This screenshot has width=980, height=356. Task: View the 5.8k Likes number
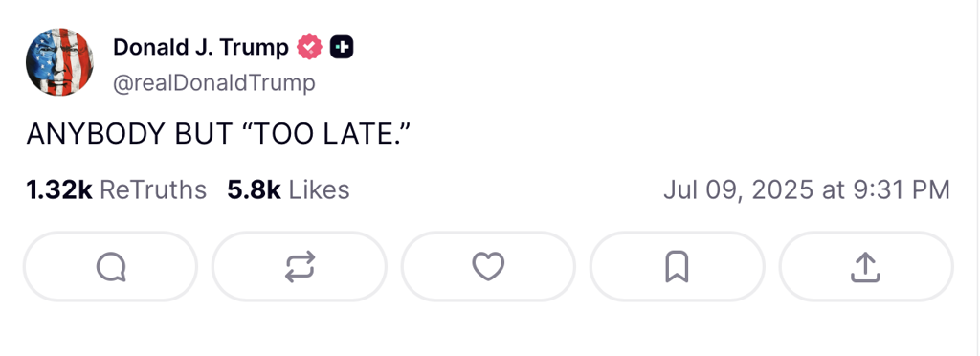(254, 189)
